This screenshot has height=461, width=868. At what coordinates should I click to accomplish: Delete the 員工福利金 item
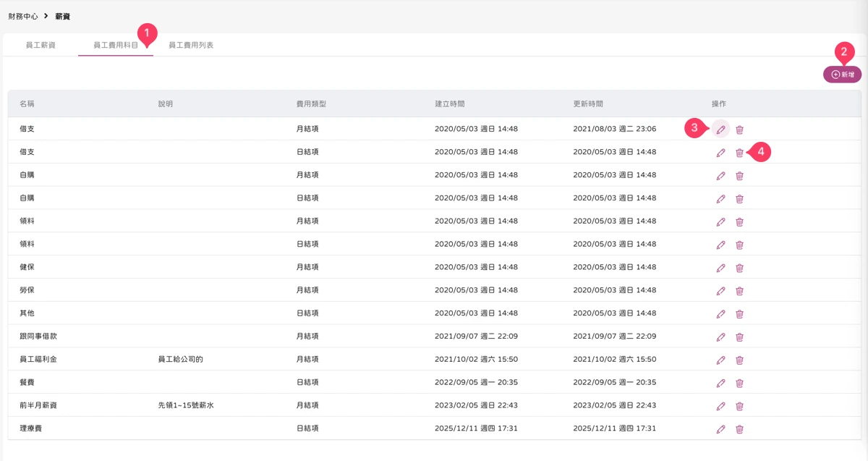point(739,360)
